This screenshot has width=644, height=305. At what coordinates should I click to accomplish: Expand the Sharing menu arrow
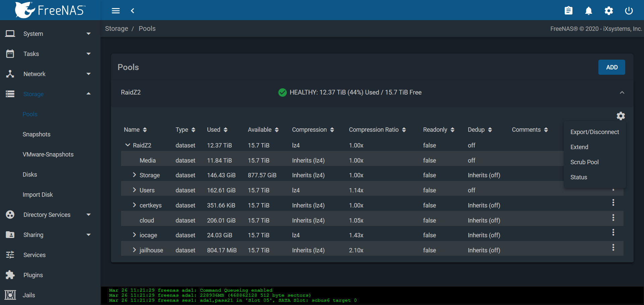89,235
